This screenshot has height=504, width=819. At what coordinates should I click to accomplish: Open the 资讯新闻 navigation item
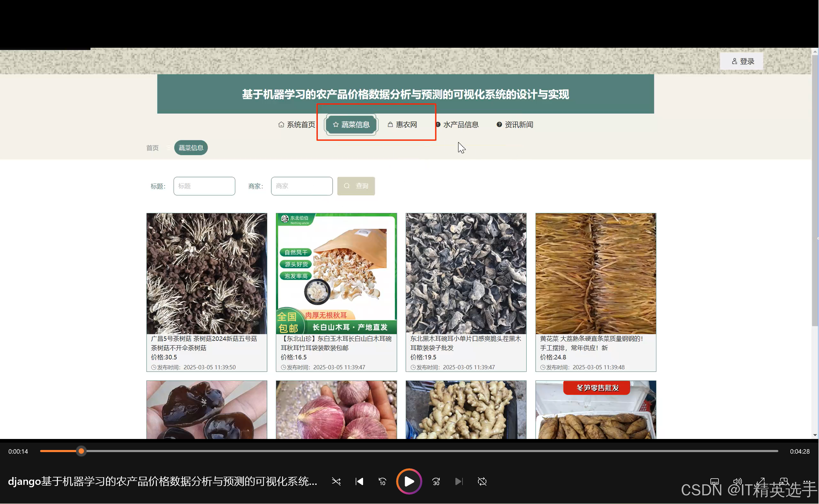click(515, 124)
